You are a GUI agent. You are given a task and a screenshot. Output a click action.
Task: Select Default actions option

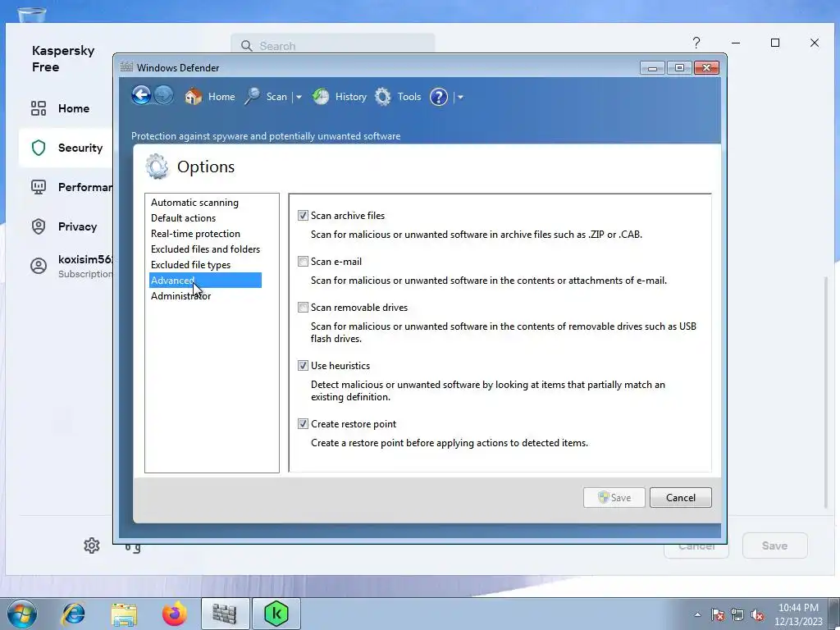[183, 218]
